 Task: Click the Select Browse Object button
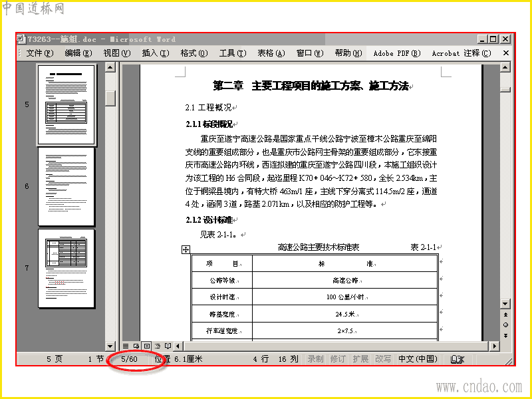click(505, 325)
